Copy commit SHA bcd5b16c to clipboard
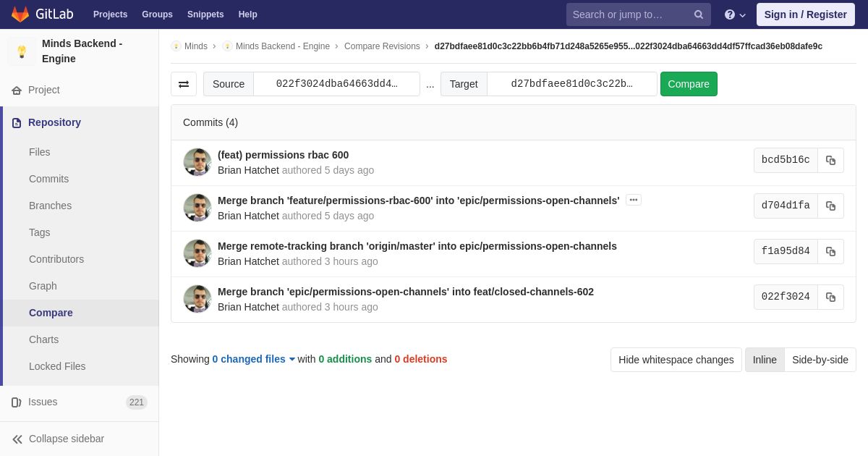 (x=830, y=160)
